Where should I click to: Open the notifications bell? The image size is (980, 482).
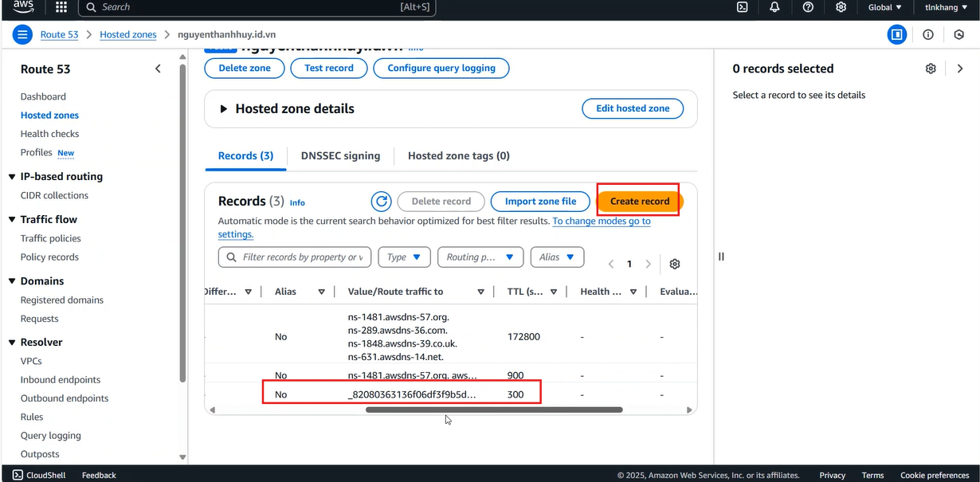pos(774,7)
